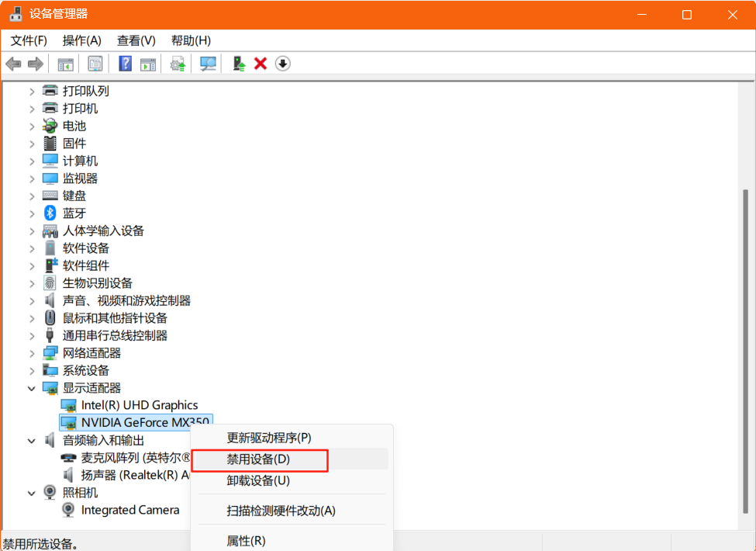Click the mouse icon beside 鼠标和其他指针设备
This screenshot has width=756, height=551.
pyautogui.click(x=50, y=317)
